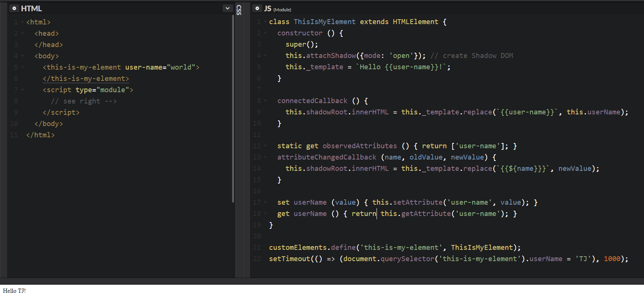Collapse the html tag fold arrow on HTML line 1
Image resolution: width=644 pixels, height=301 pixels.
pos(23,22)
